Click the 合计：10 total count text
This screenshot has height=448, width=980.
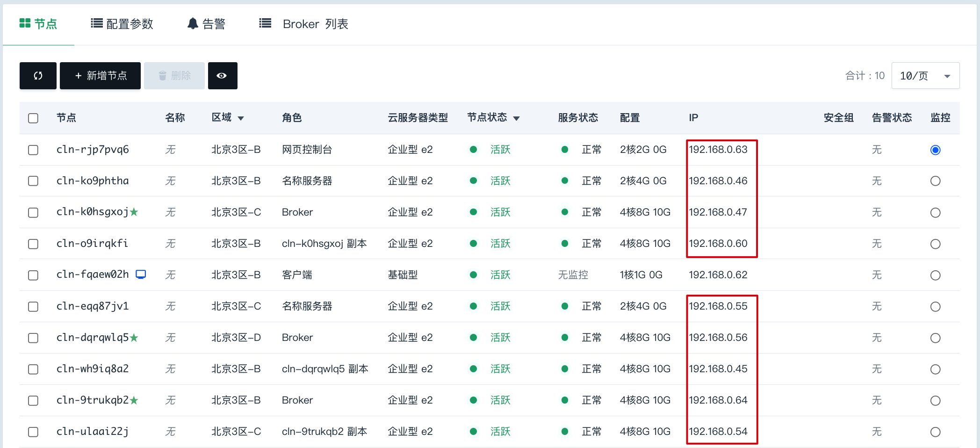865,76
